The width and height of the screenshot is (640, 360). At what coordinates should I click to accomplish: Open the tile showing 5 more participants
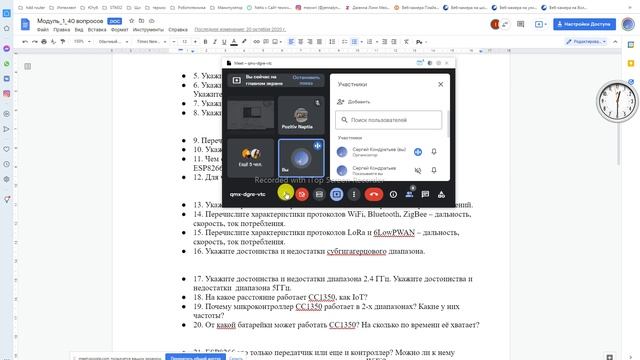click(250, 158)
